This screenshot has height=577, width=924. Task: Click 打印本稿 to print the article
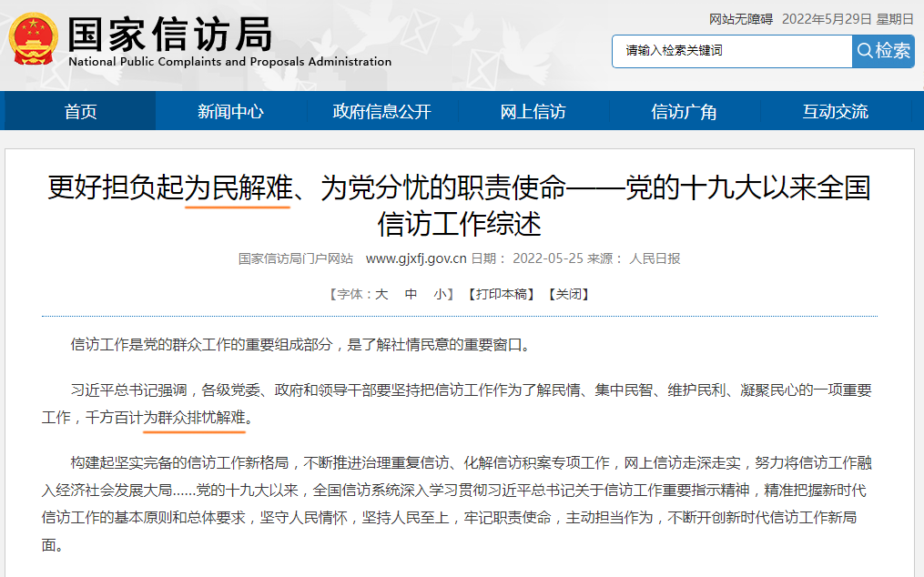500,294
